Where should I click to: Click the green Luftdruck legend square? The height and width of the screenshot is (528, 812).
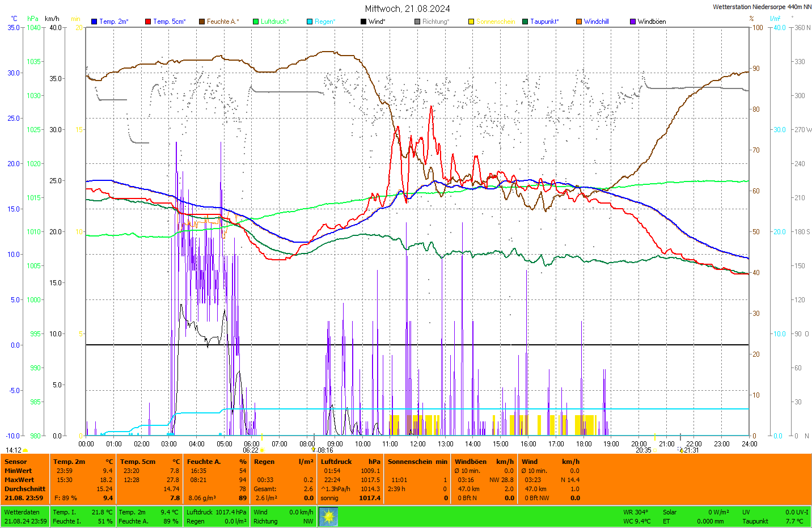pos(256,22)
